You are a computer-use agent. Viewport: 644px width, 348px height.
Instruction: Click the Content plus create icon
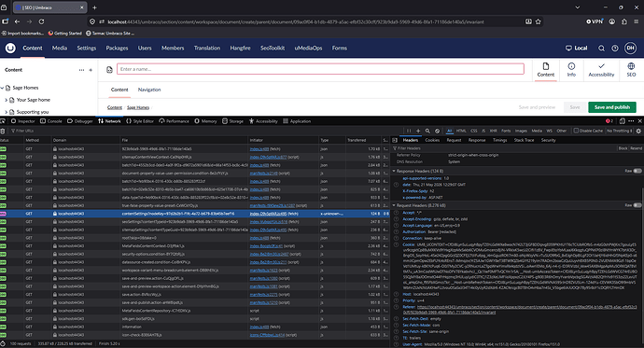[x=91, y=70]
